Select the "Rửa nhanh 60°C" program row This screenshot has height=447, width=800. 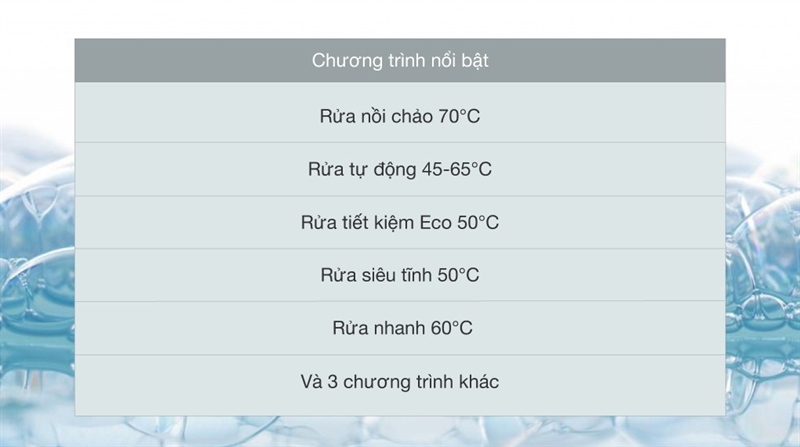[400, 328]
